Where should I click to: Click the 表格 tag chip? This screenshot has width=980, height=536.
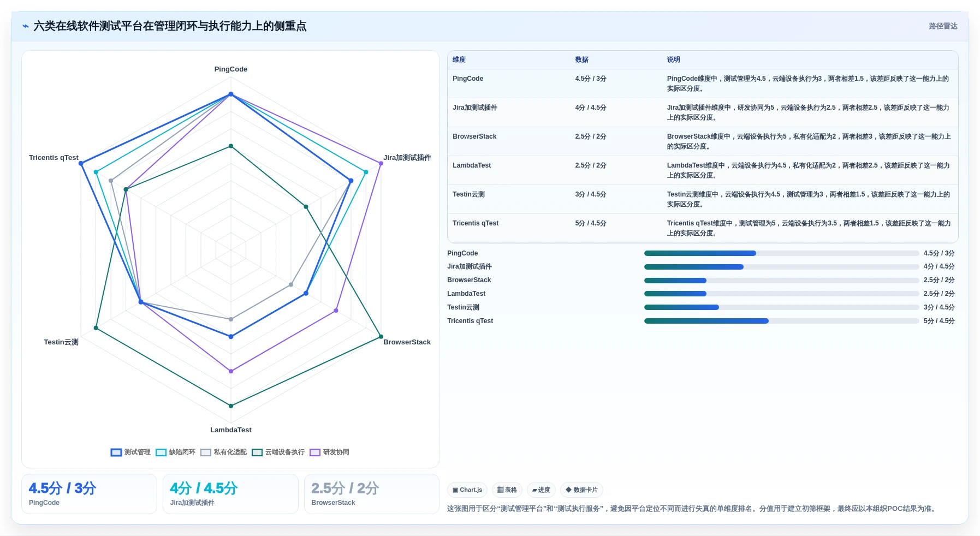[507, 490]
